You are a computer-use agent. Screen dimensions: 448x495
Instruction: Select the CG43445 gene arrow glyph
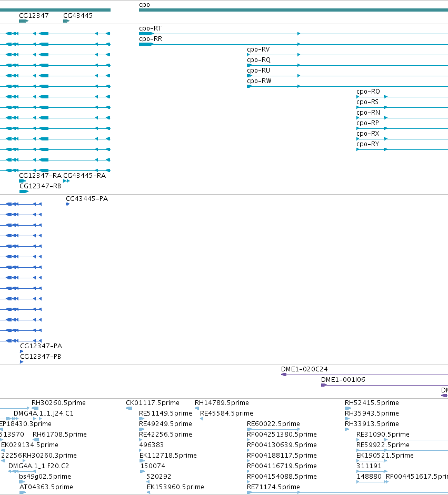66,21
